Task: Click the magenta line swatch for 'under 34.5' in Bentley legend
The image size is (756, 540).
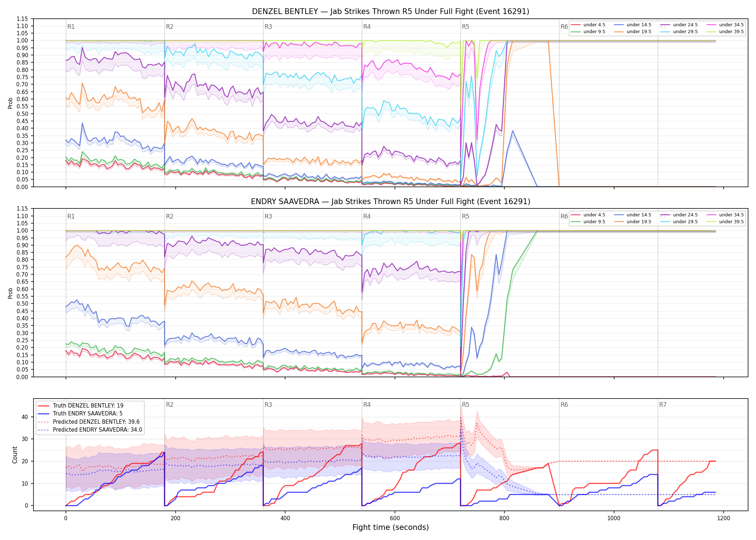Action: pyautogui.click(x=711, y=25)
